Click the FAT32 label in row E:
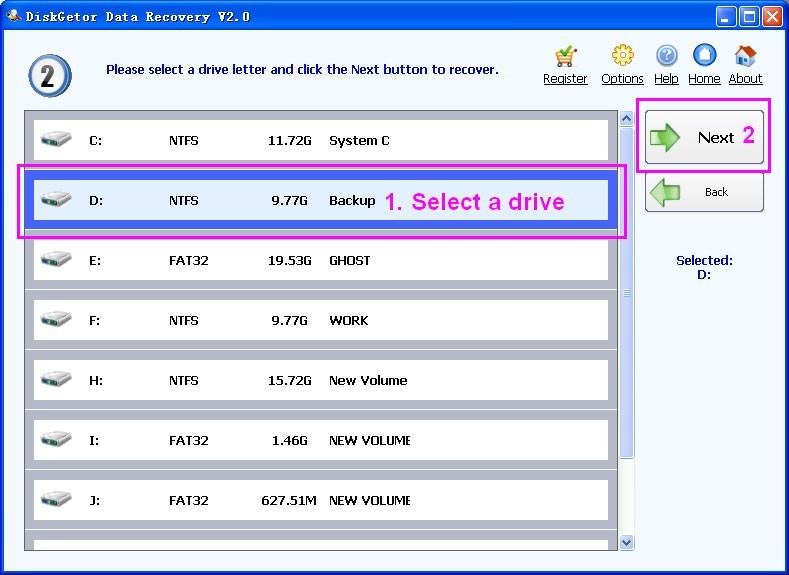789x575 pixels. tap(189, 261)
